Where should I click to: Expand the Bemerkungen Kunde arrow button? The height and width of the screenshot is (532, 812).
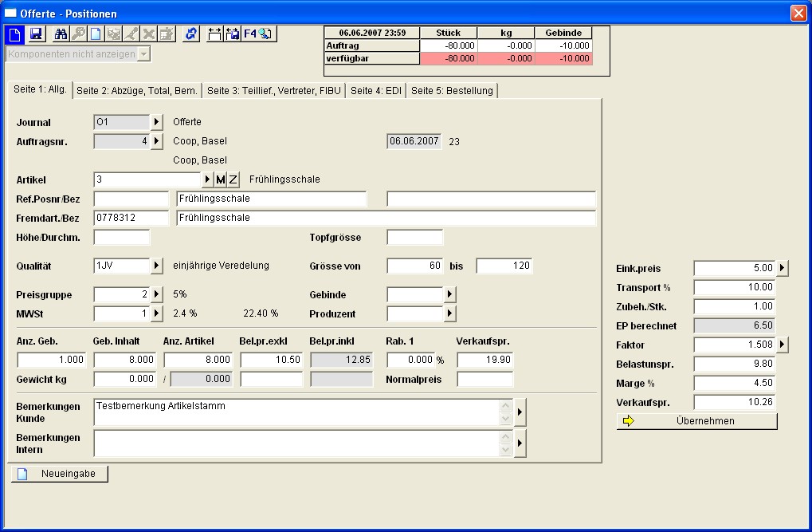pos(520,412)
